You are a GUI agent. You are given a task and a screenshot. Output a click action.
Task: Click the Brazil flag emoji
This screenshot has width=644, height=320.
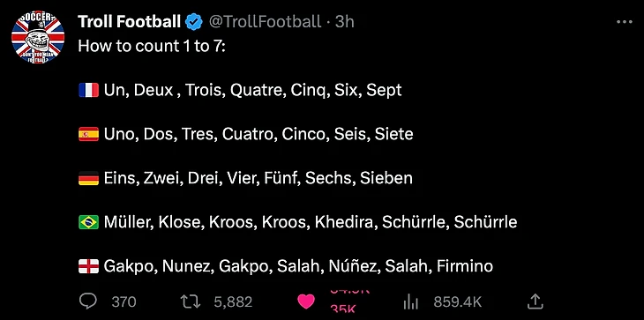click(88, 222)
